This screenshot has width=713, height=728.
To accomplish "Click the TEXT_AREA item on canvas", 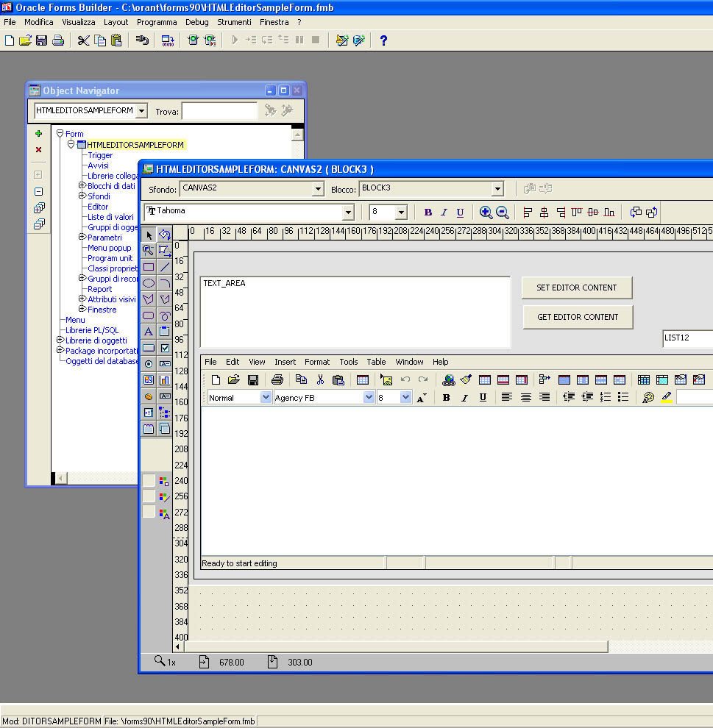I will coord(355,312).
